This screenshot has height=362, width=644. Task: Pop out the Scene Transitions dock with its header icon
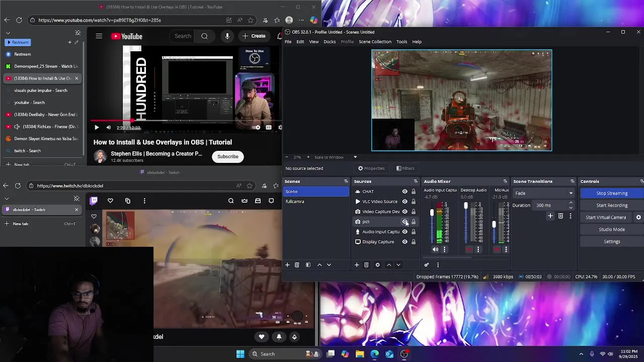click(572, 182)
